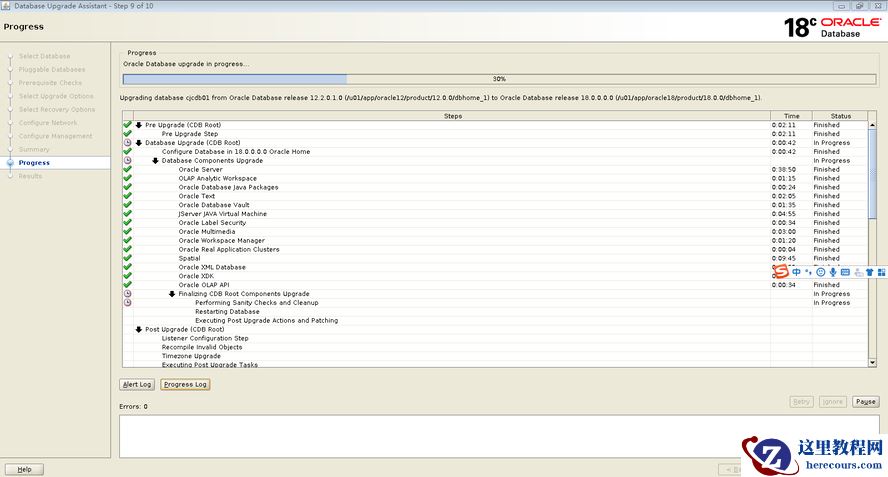The width and height of the screenshot is (888, 477).
Task: Click steps table scrollbar up arrow
Action: 872,125
